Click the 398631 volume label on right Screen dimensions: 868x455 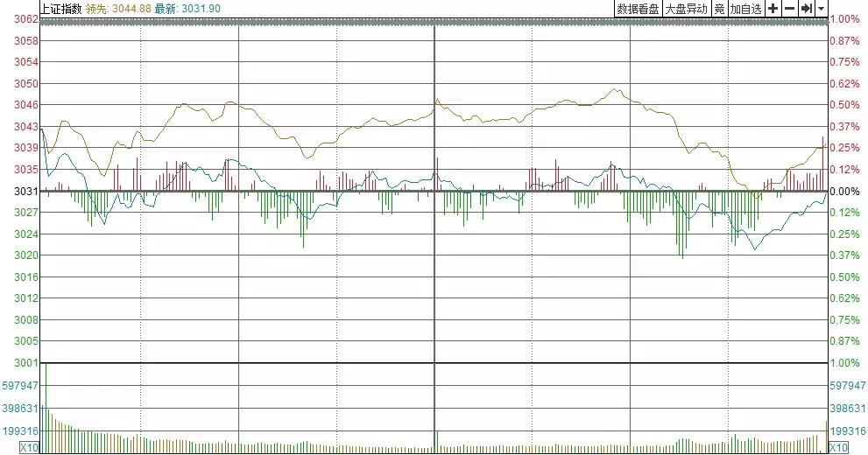848,409
